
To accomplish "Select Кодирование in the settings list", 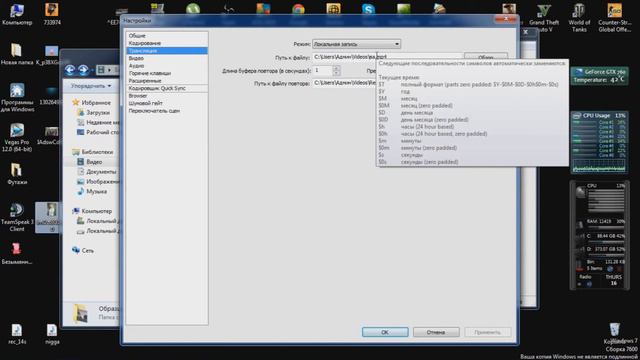I will pyautogui.click(x=145, y=43).
